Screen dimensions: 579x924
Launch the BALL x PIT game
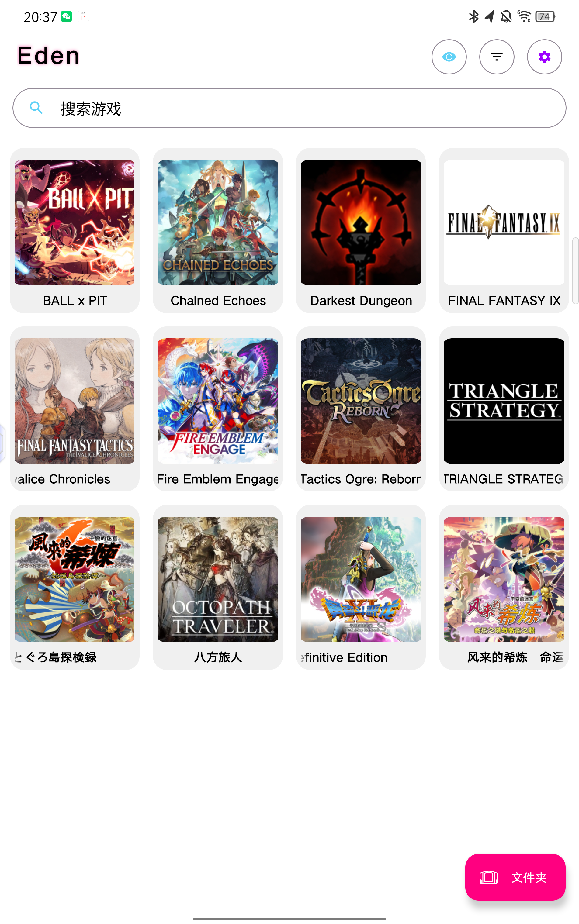pos(75,230)
